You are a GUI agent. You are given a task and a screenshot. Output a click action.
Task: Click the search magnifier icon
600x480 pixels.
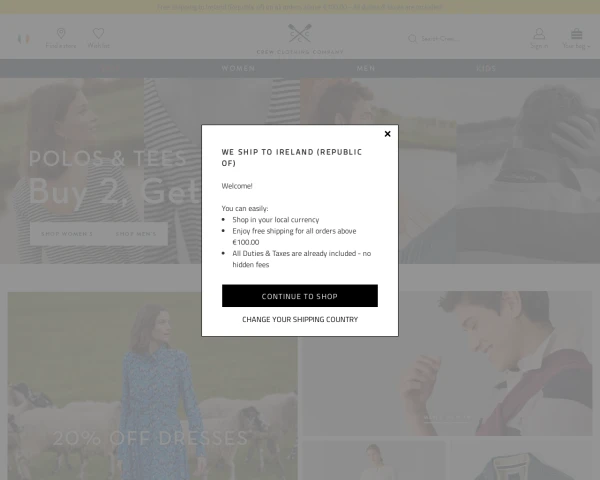click(412, 39)
